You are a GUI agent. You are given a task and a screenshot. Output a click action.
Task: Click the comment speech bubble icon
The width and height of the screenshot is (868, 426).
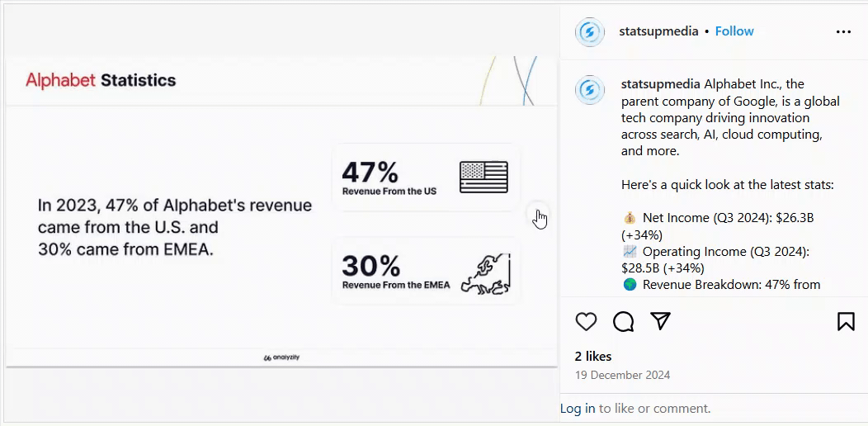click(x=623, y=321)
